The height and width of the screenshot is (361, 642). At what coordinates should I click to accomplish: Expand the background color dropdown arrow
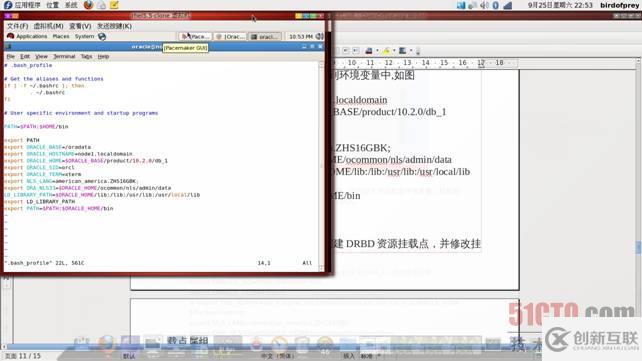tap(411, 51)
